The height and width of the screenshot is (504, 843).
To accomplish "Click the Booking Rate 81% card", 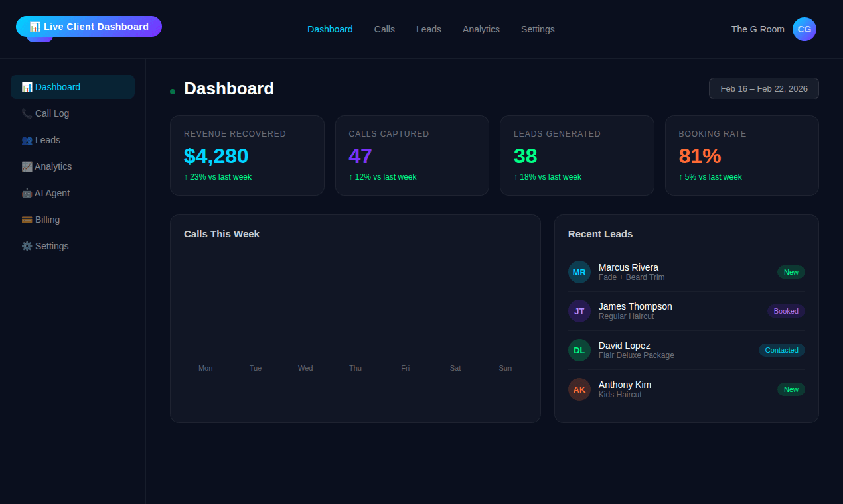I will tap(741, 155).
